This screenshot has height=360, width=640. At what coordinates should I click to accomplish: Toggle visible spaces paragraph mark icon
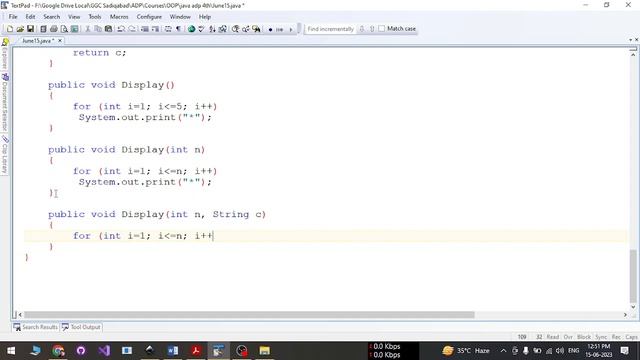178,29
